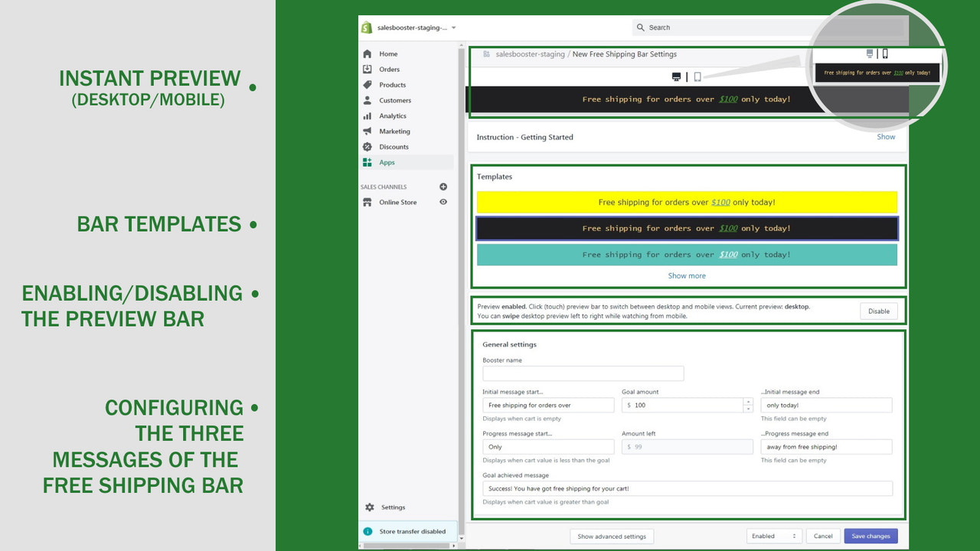The height and width of the screenshot is (551, 980).
Task: Select the Products icon in sidebar
Action: coord(369,84)
